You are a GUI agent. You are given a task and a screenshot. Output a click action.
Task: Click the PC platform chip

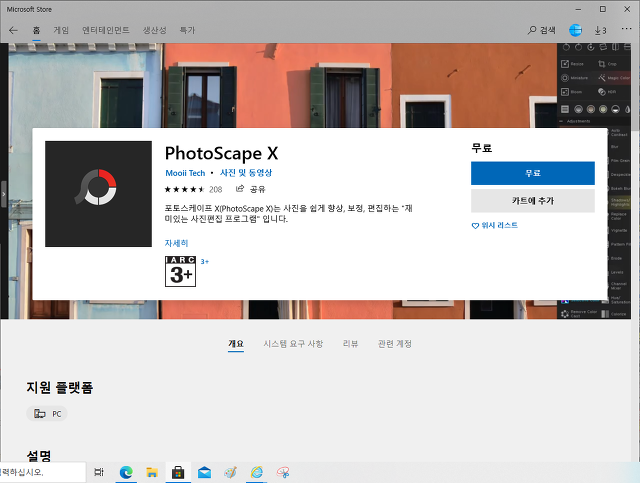click(x=47, y=414)
